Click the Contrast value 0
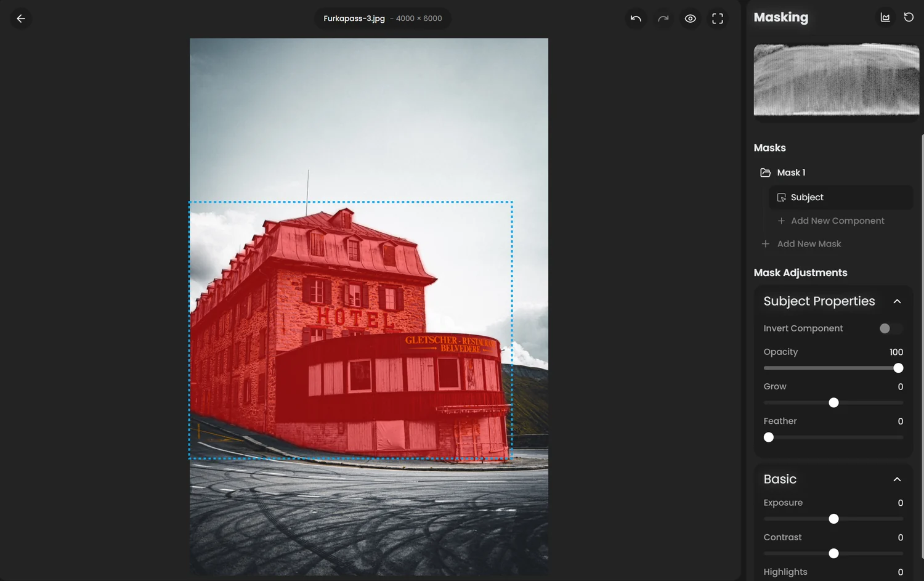Viewport: 924px width, 581px height. (x=901, y=537)
